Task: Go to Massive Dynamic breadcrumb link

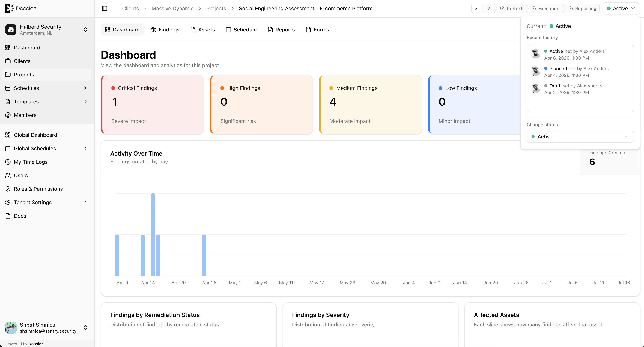Action: (x=172, y=8)
